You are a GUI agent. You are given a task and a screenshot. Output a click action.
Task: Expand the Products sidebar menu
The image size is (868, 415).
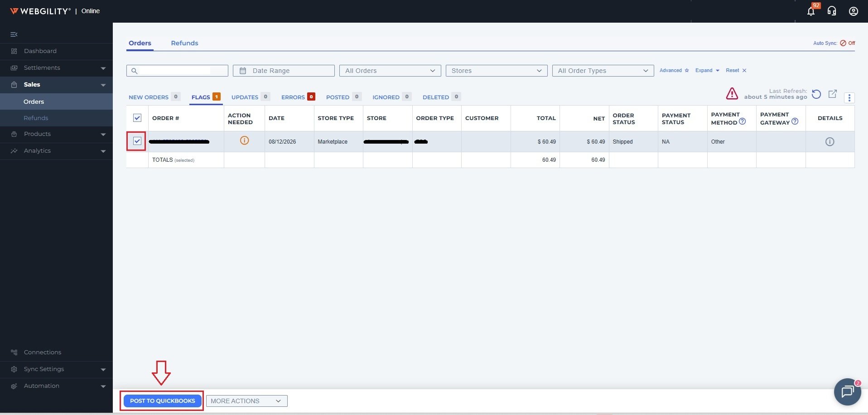point(103,135)
